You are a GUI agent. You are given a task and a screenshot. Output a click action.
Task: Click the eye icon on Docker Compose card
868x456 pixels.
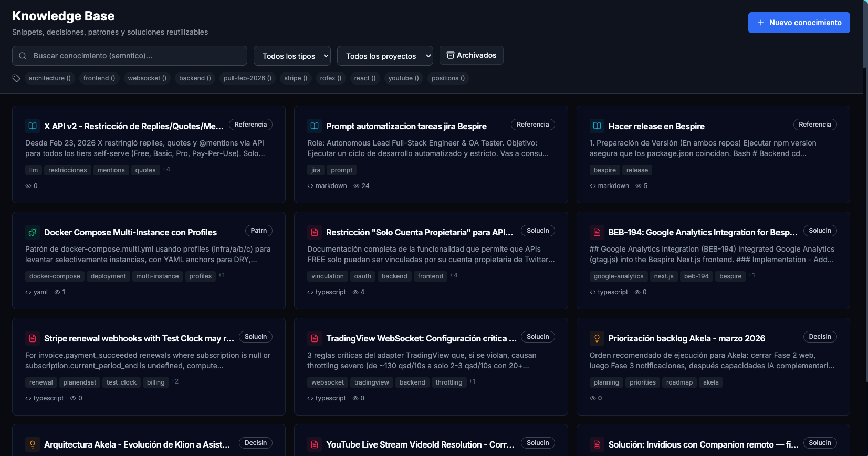coord(57,292)
